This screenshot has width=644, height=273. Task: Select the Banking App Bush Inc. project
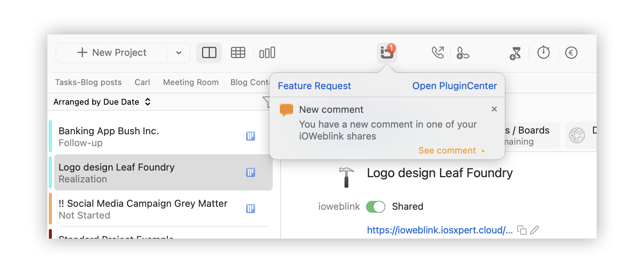(x=163, y=136)
